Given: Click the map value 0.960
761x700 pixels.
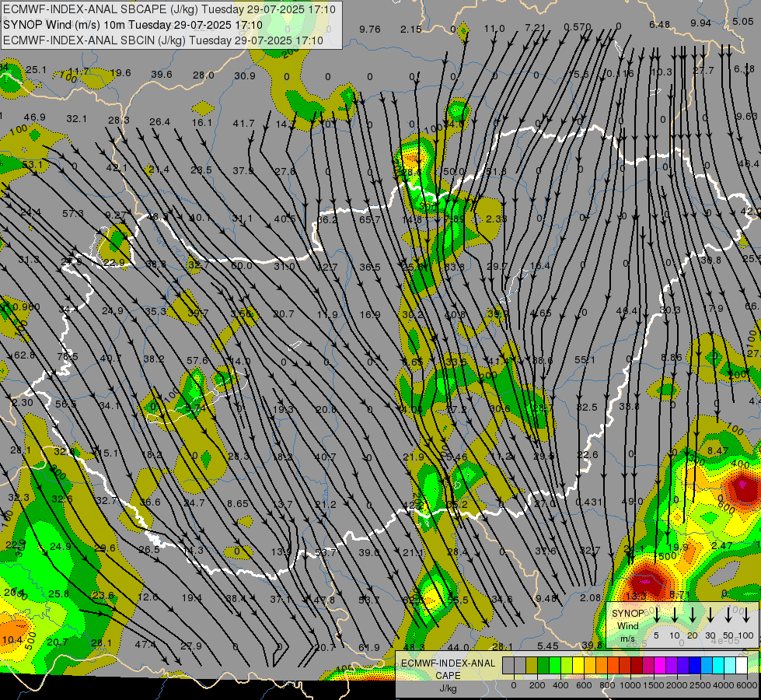Looking at the screenshot, I should point(26,306).
